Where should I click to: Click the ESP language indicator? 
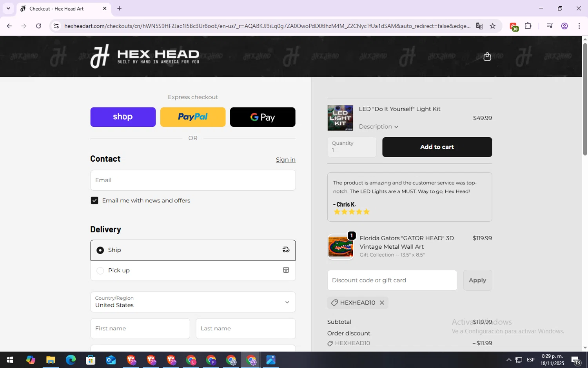tap(531, 360)
